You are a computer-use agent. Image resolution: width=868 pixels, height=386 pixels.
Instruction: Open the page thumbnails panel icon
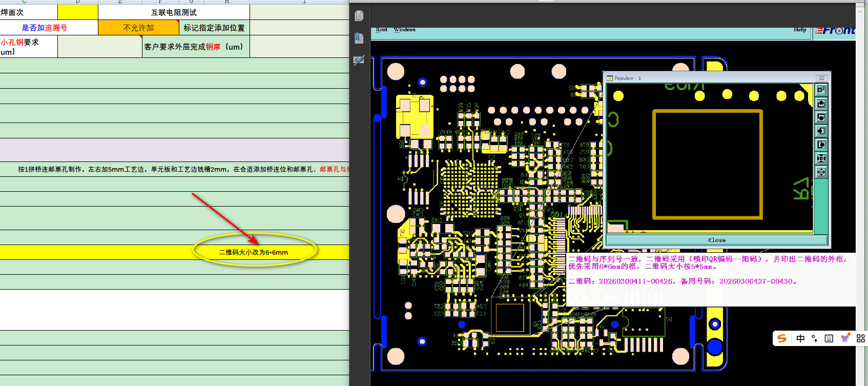coord(359,16)
